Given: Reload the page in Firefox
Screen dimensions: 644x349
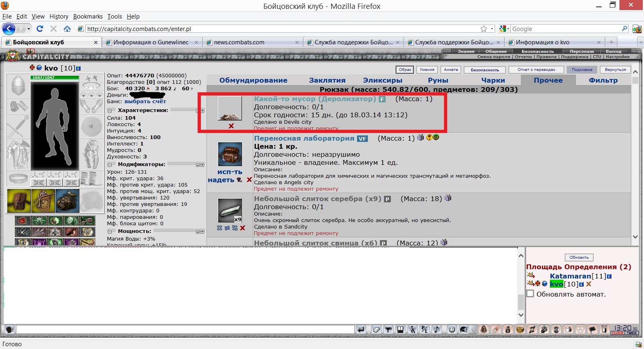Looking at the screenshot, I should click(39, 29).
